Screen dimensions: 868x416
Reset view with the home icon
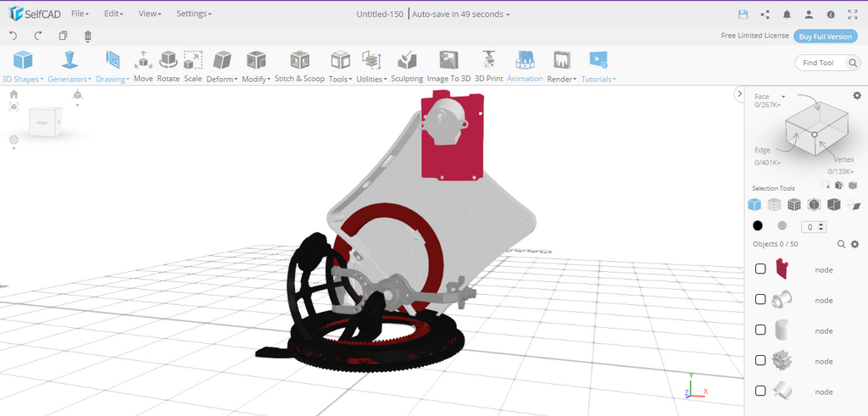point(14,94)
